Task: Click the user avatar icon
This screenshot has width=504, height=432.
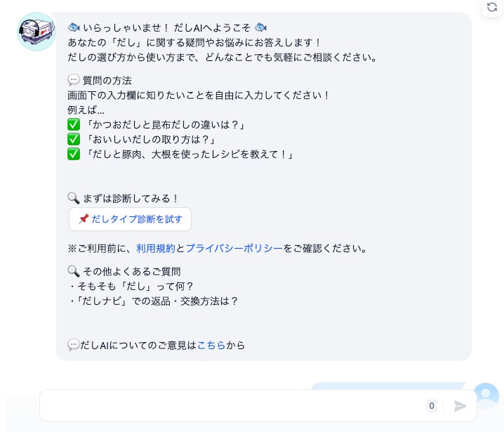Action: (x=486, y=395)
